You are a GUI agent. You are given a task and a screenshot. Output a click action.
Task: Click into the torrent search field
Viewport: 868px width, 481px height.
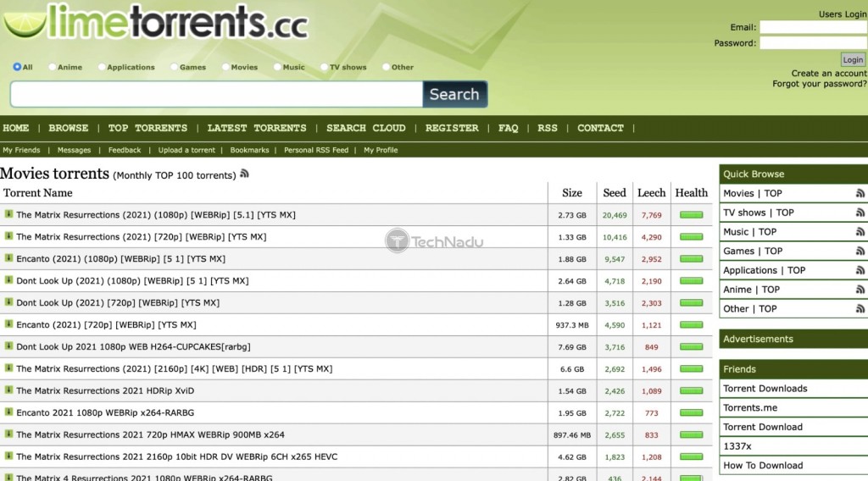click(216, 94)
